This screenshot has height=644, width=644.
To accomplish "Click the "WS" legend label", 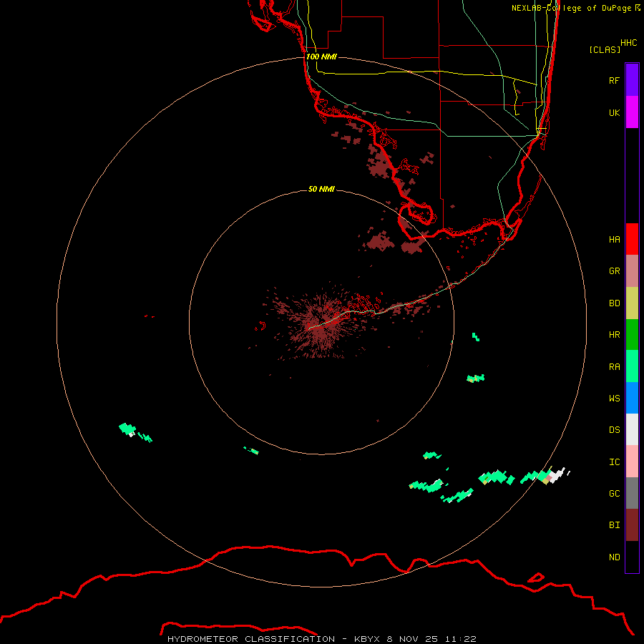I will [x=614, y=398].
